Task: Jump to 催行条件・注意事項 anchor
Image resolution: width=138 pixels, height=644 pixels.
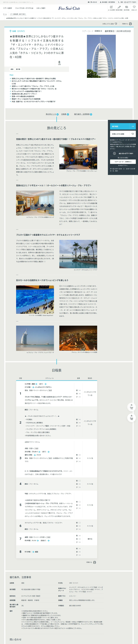Action: [82, 114]
